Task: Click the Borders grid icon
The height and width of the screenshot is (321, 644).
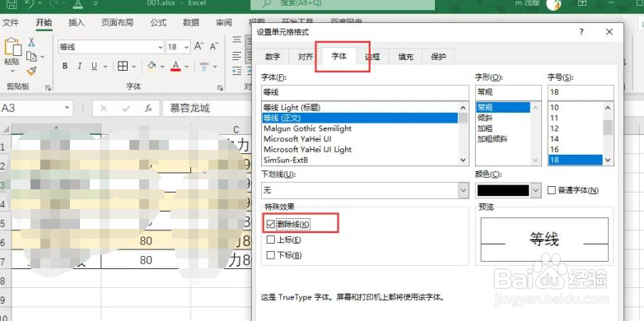Action: pos(123,66)
